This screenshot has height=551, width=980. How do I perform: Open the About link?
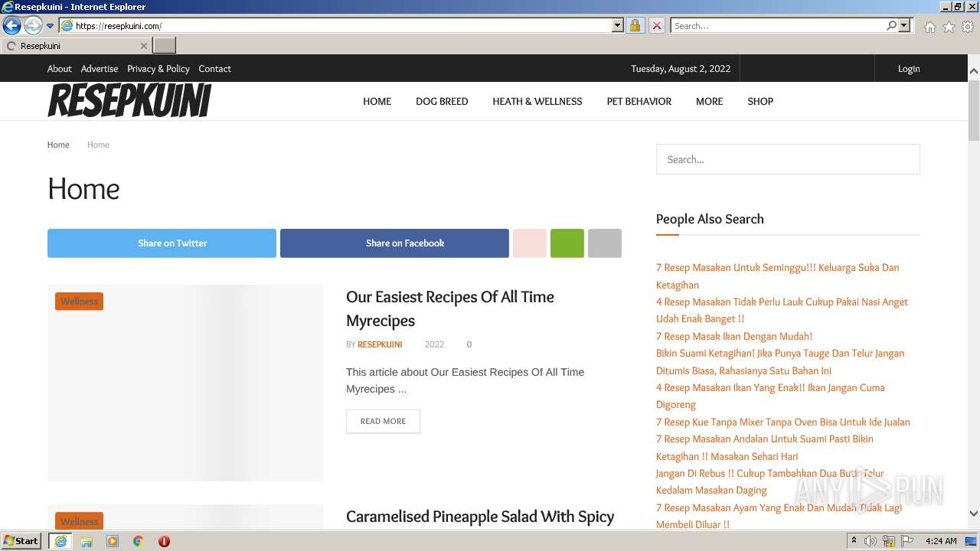59,69
